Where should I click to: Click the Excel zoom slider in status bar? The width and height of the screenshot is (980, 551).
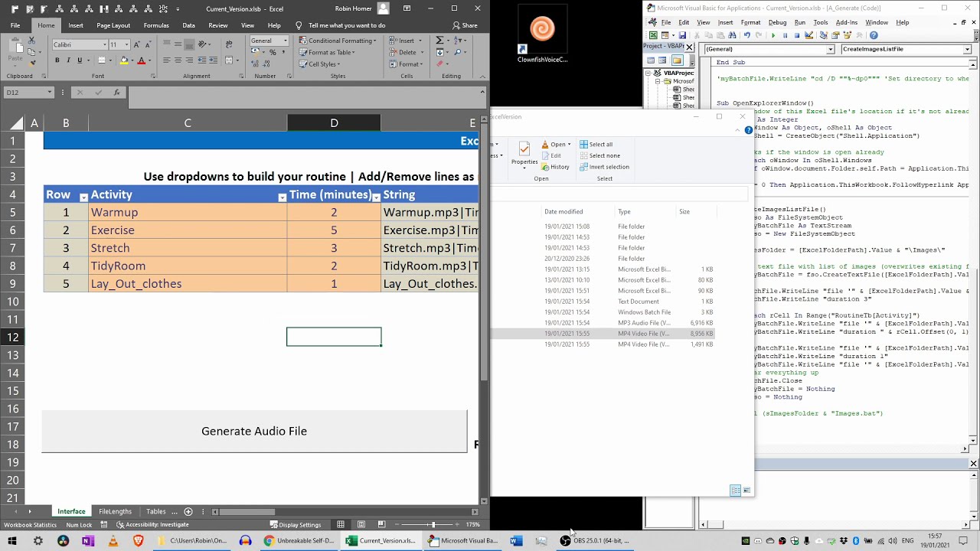[x=433, y=524]
